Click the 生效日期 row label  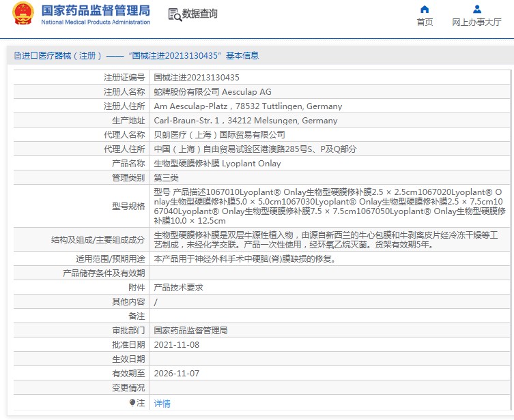click(x=128, y=359)
